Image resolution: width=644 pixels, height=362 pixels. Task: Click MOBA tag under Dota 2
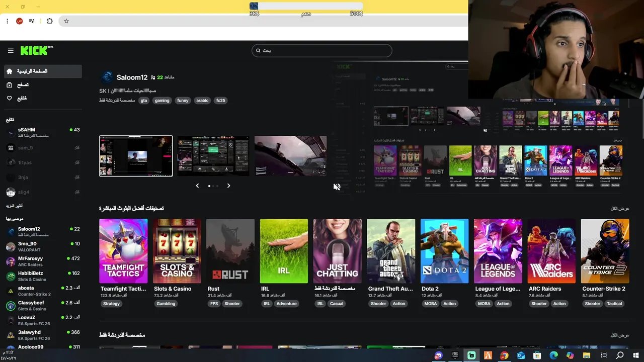pyautogui.click(x=431, y=304)
